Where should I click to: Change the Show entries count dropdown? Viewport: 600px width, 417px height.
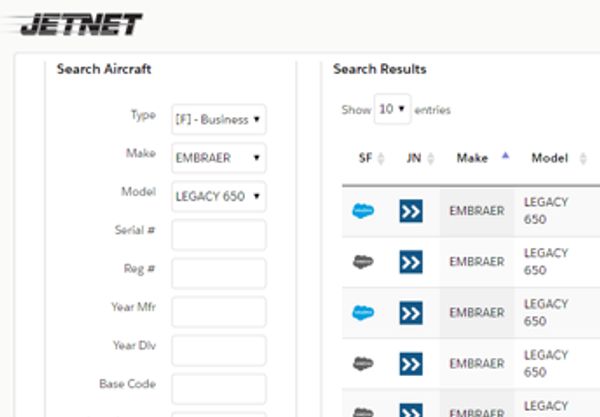tap(392, 109)
